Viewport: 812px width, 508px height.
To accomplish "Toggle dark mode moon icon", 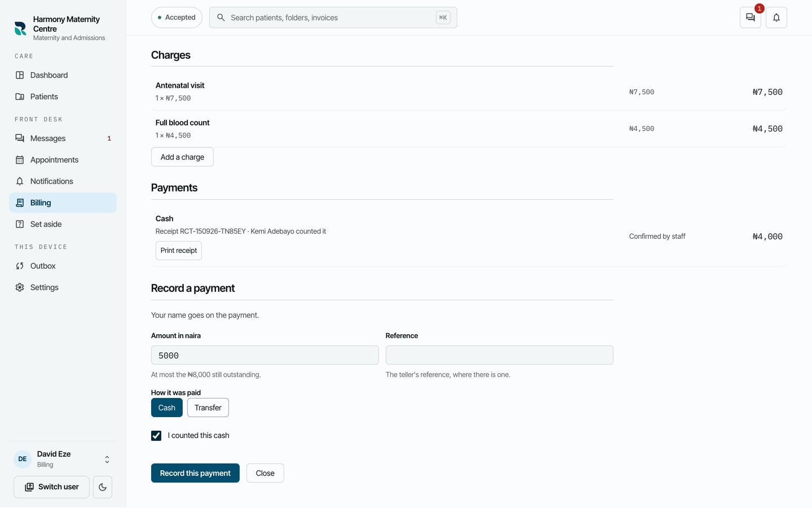I will coord(103,487).
